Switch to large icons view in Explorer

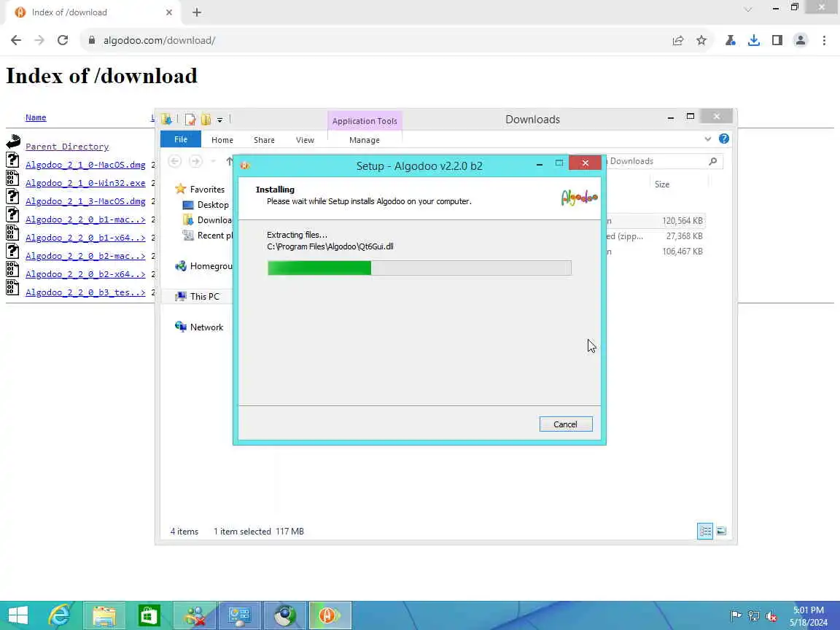[721, 531]
